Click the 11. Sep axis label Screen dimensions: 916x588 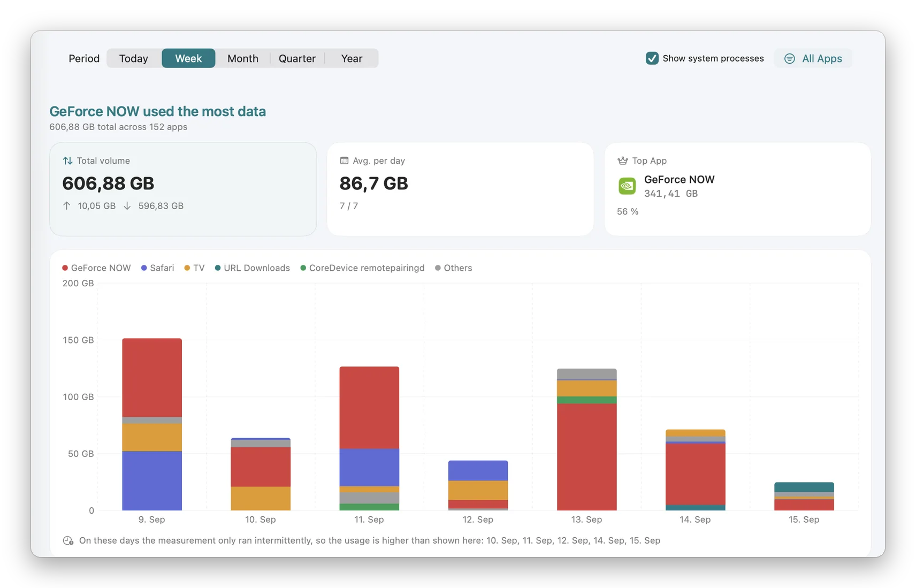pyautogui.click(x=369, y=520)
